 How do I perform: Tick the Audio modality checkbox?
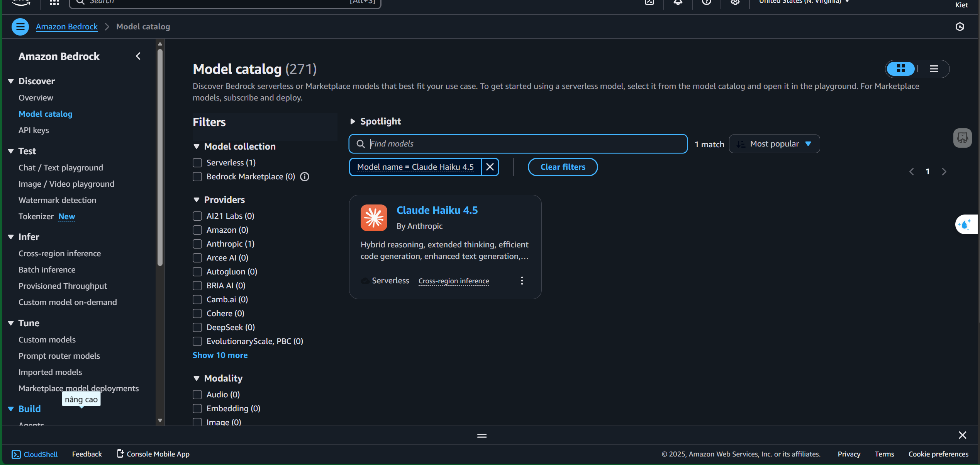click(197, 395)
